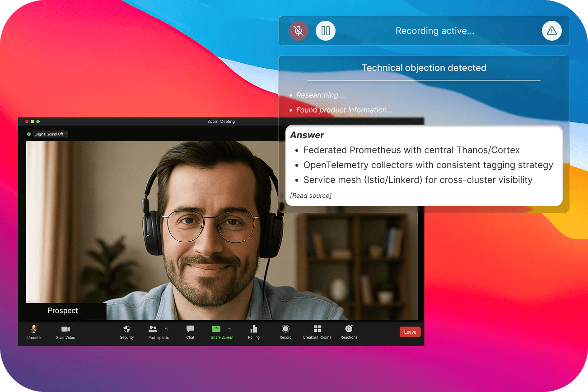Close the Zoom Meeting window

coord(27,121)
